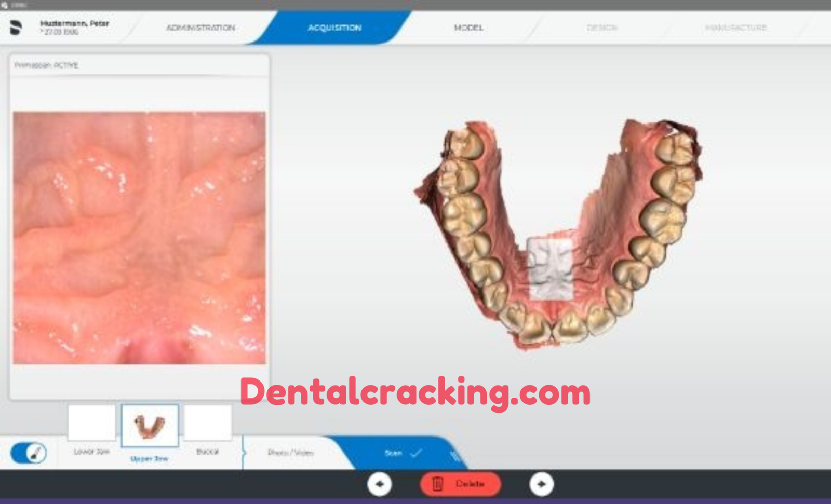Click the 3D upper jaw scan model
831x504 pixels.
pyautogui.click(x=558, y=234)
